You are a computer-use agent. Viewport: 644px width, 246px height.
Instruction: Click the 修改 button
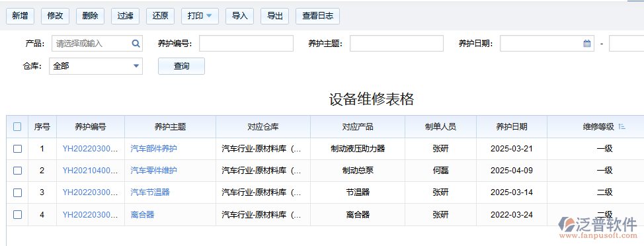click(x=55, y=16)
